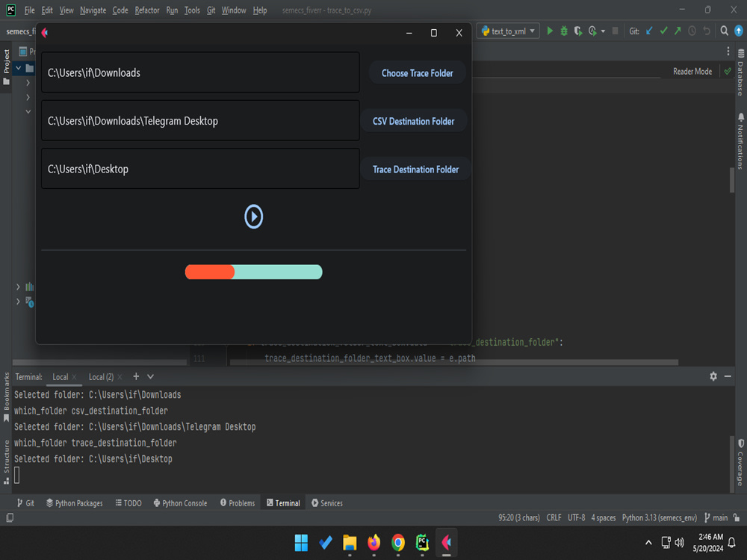This screenshot has width=747, height=560.
Task: Open Search Everywhere magnifier icon
Action: click(x=724, y=31)
